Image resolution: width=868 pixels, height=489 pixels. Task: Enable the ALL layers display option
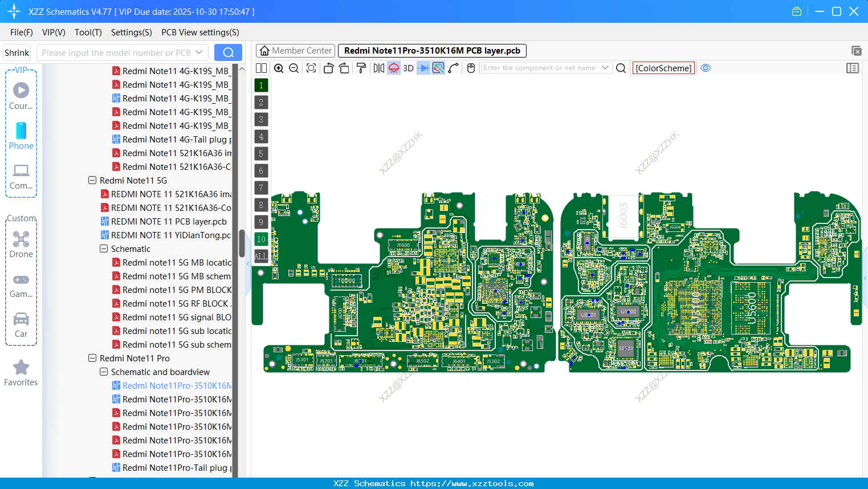260,256
